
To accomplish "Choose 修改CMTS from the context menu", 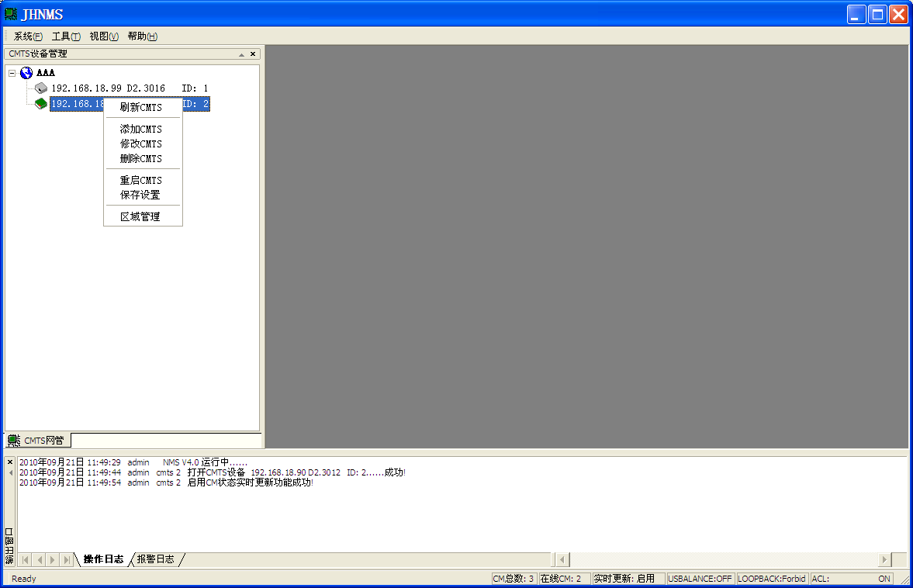I will point(143,144).
